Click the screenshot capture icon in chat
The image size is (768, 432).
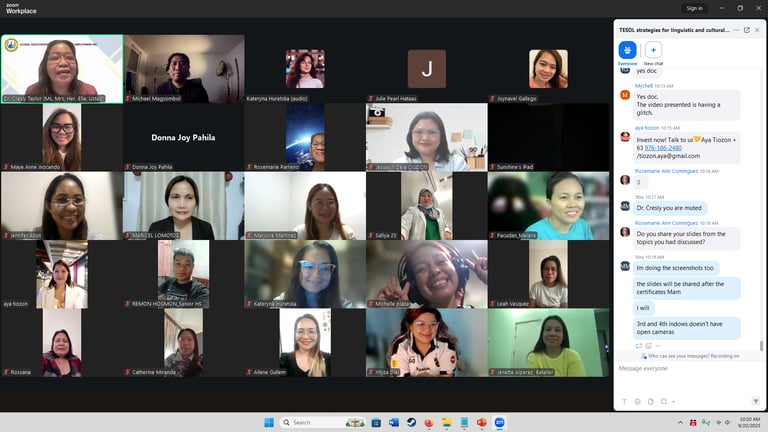click(x=664, y=402)
